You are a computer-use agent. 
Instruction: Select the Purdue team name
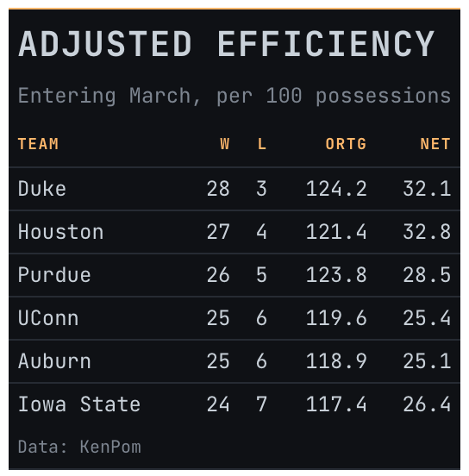54,275
